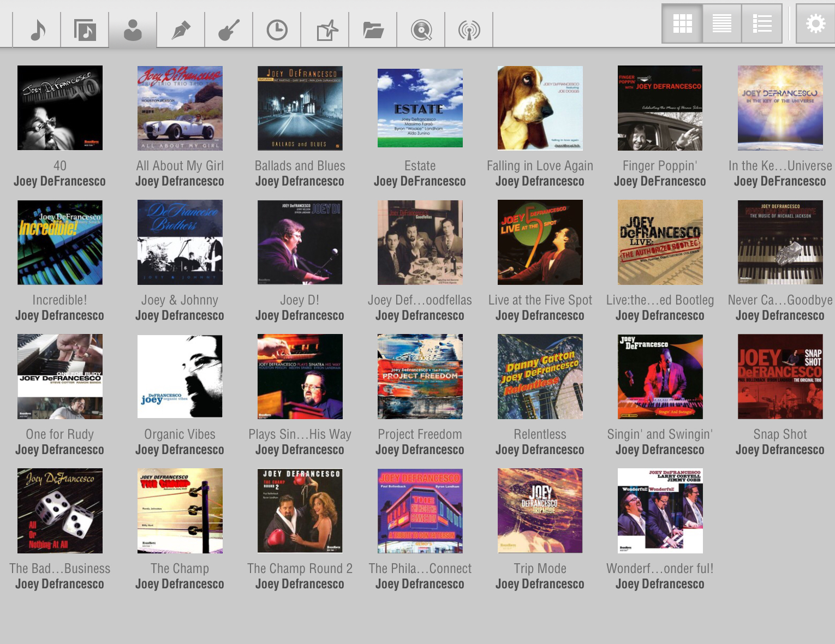Open the Snap Shot album cover
This screenshot has width=835, height=644.
click(x=780, y=377)
